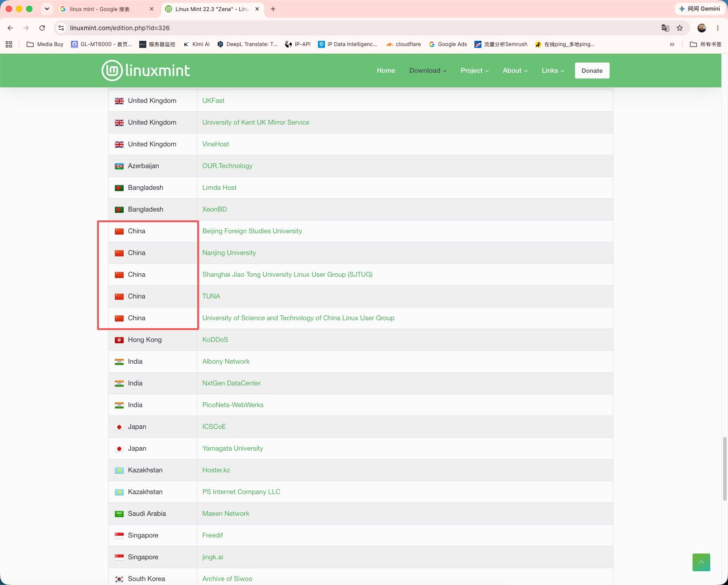Viewport: 728px width, 585px height.
Task: Open a new browser tab
Action: pyautogui.click(x=273, y=9)
